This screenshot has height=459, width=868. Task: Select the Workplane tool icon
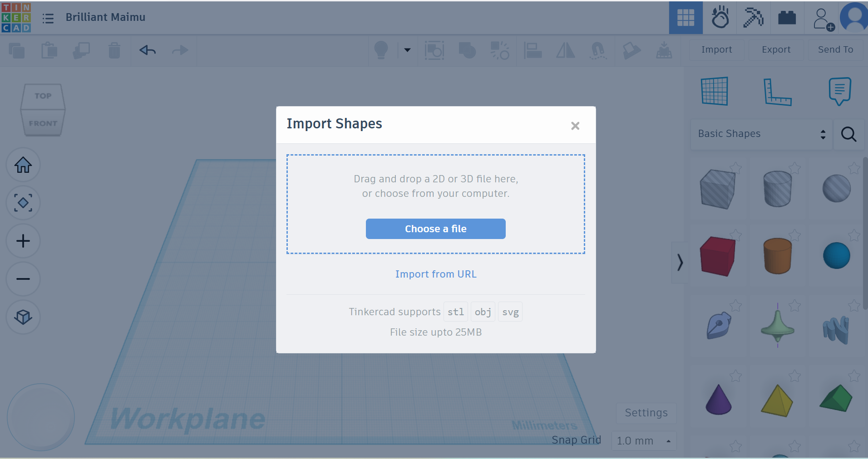(x=715, y=91)
